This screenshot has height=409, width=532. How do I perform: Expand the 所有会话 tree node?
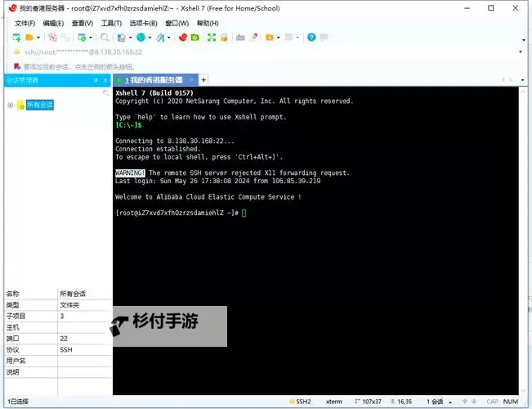pos(10,106)
